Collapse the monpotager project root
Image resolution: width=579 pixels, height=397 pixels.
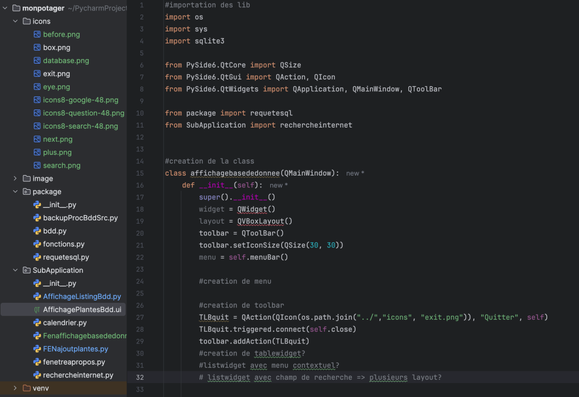tap(5, 8)
